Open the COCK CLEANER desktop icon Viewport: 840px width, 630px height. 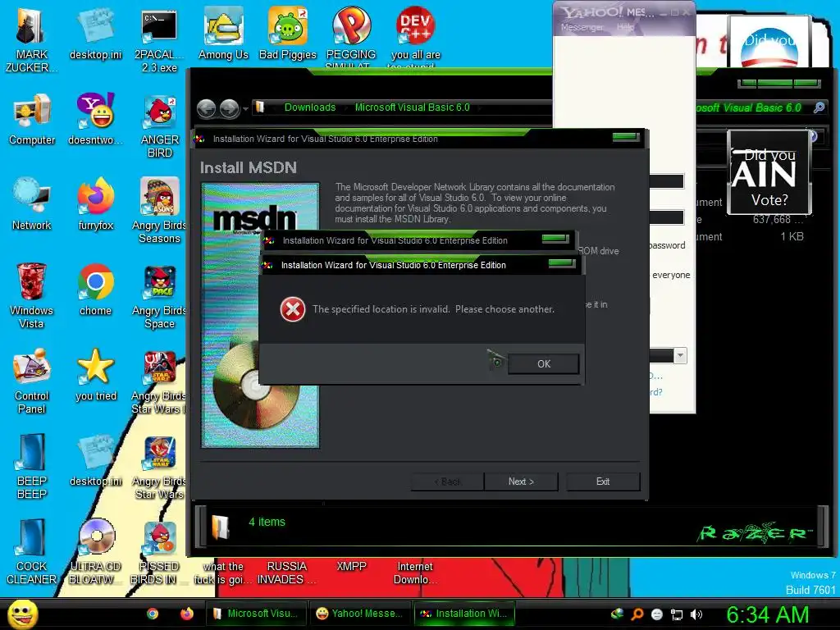coord(32,552)
